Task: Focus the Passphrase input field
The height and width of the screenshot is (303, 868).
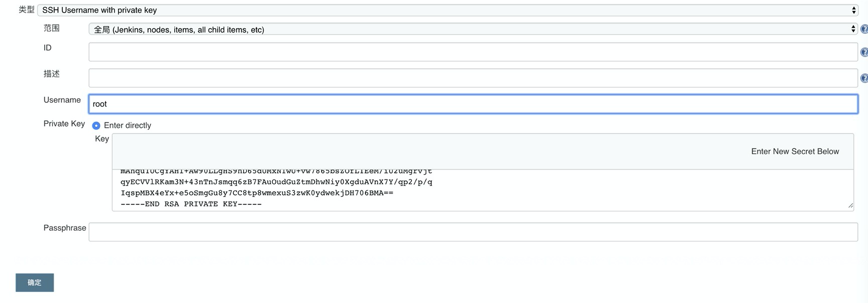Action: (x=472, y=232)
